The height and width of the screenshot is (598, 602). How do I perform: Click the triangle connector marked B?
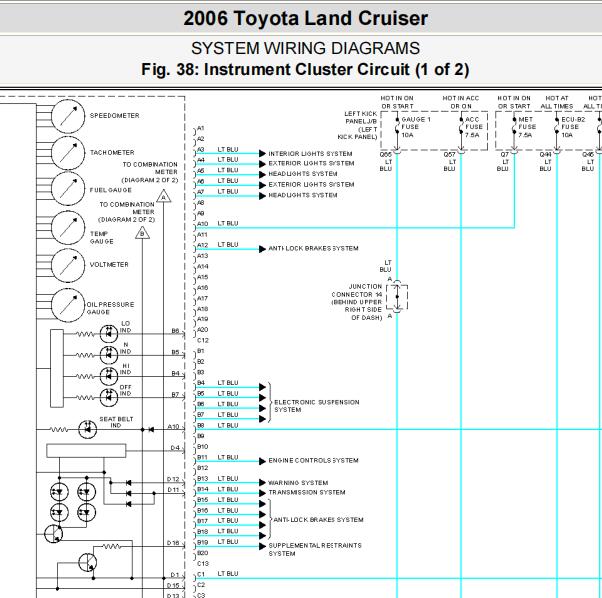pos(142,233)
